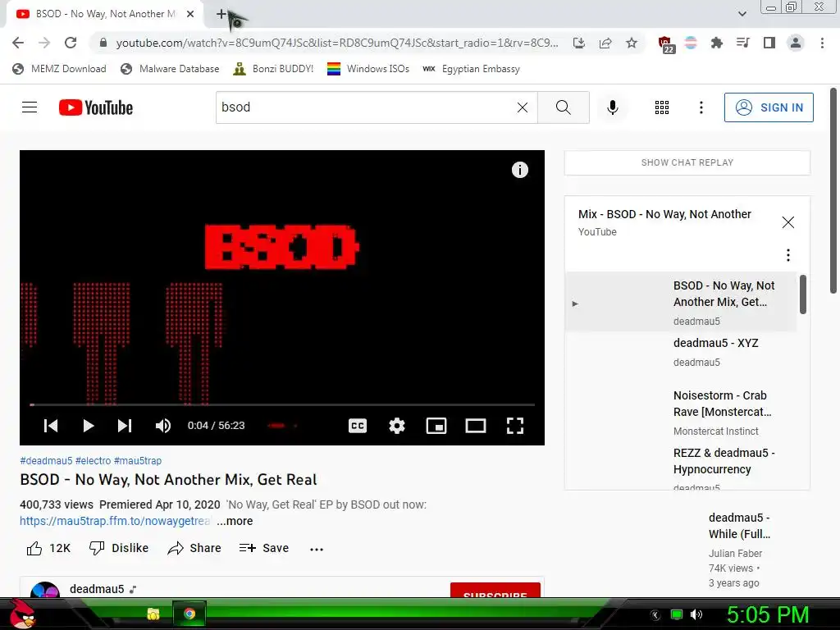Skip to the previous video
This screenshot has width=840, height=630.
51,426
